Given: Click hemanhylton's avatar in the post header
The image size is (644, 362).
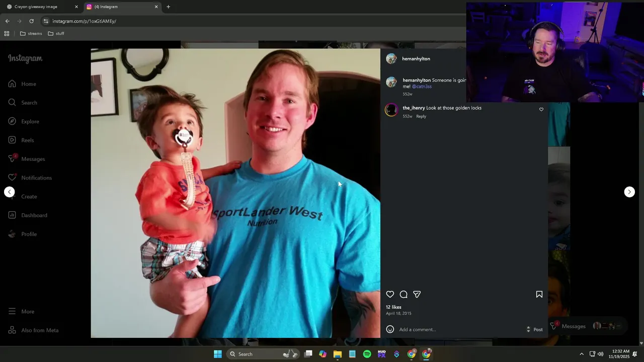Looking at the screenshot, I should click(x=391, y=59).
